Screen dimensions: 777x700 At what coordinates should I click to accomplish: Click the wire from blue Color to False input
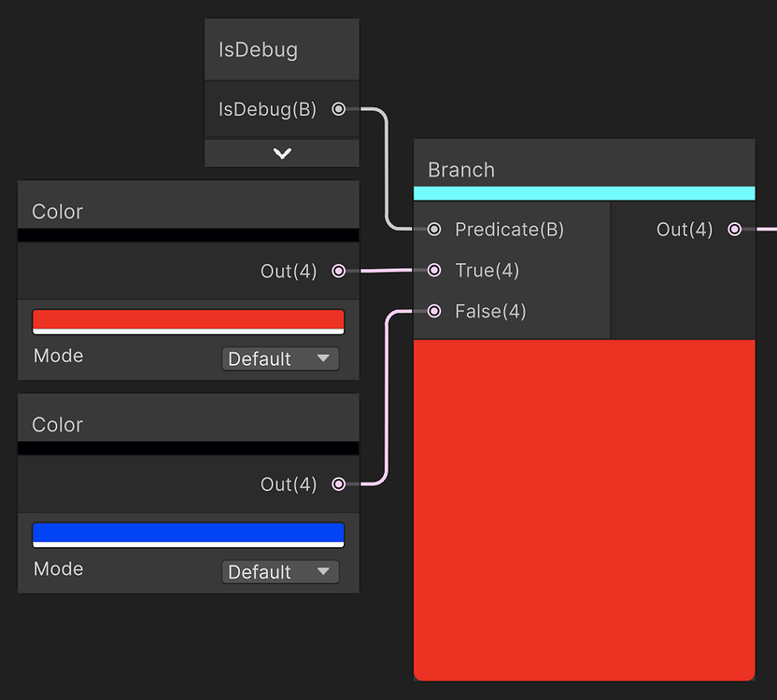pos(388,401)
